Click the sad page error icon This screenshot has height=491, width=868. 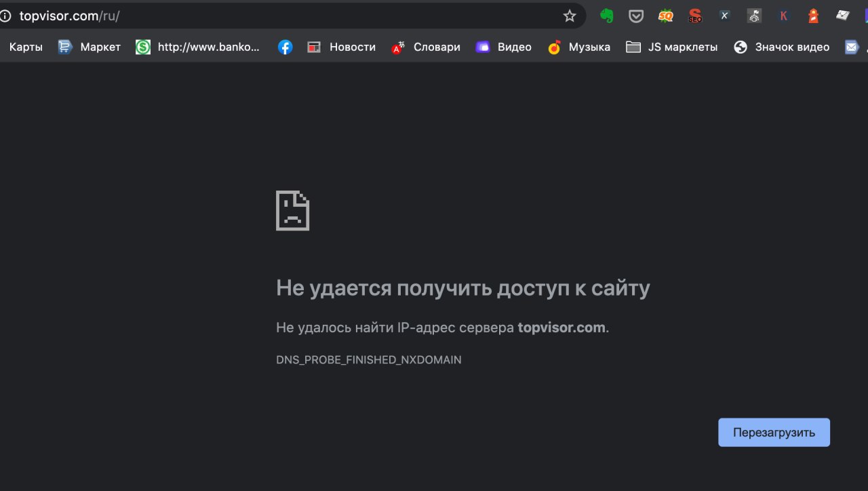click(293, 210)
